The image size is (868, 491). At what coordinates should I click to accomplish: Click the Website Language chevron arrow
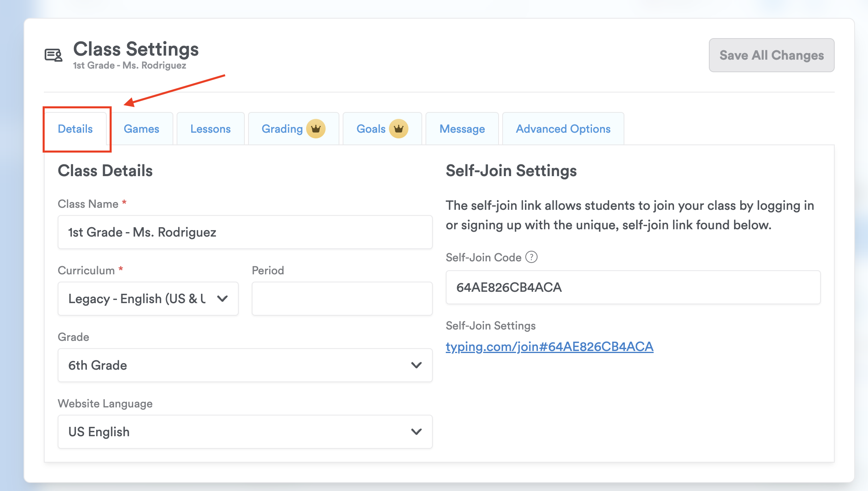416,432
